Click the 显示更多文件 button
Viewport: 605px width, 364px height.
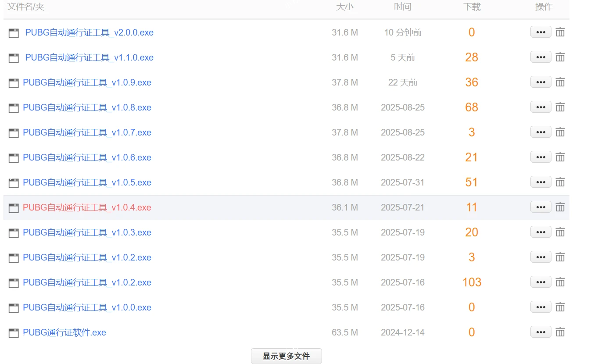point(286,356)
